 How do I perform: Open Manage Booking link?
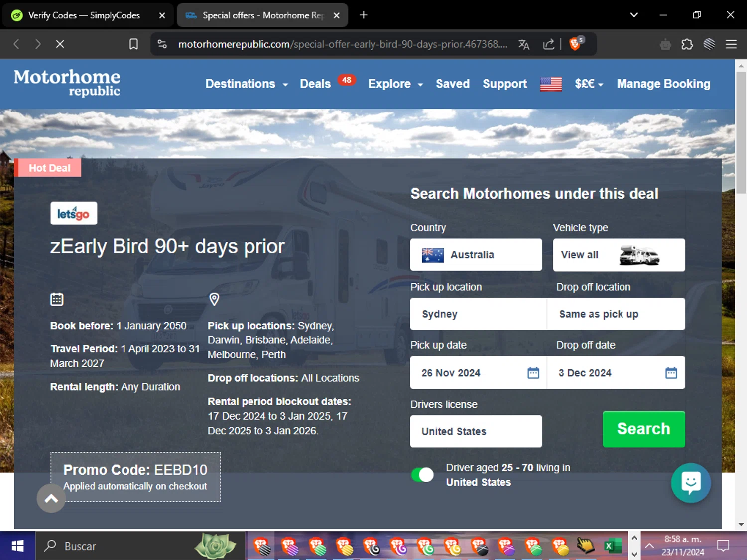(x=663, y=84)
